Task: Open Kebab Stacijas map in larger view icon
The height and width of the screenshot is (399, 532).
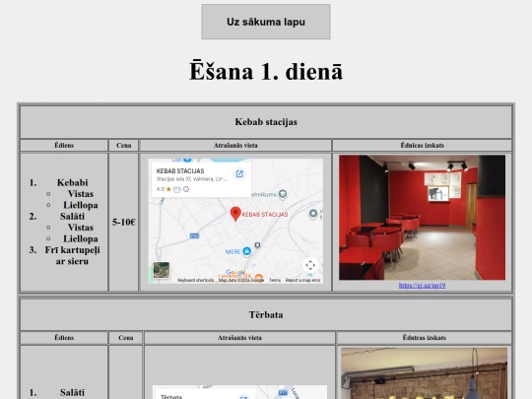Action: point(239,173)
